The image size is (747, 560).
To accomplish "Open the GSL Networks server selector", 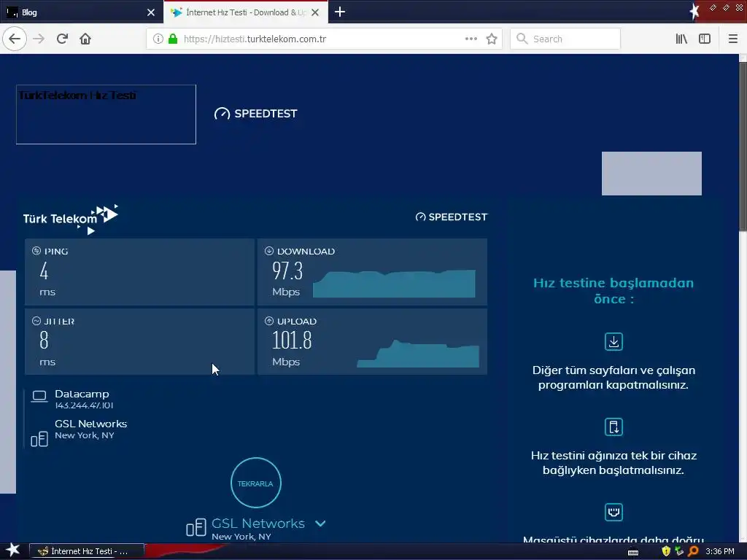I will (258, 524).
